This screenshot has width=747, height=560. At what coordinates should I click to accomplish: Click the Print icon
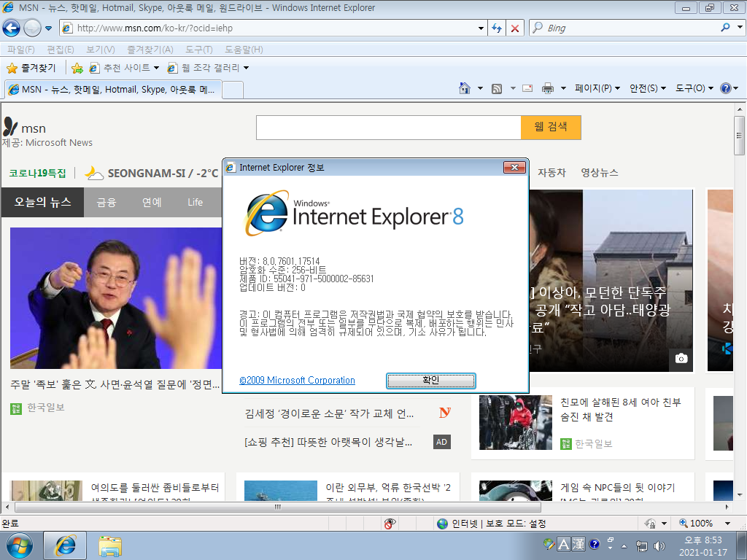click(x=548, y=88)
